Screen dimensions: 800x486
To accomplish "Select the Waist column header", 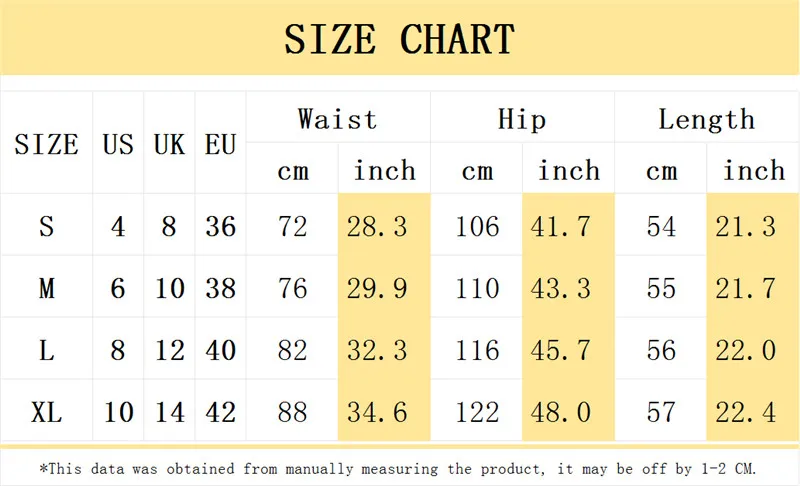I will click(338, 119).
